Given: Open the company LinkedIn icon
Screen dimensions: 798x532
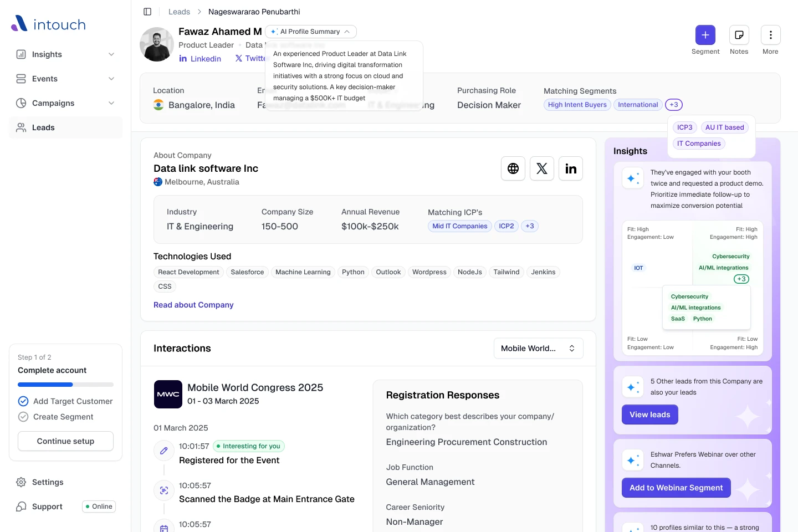Looking at the screenshot, I should click(x=571, y=168).
